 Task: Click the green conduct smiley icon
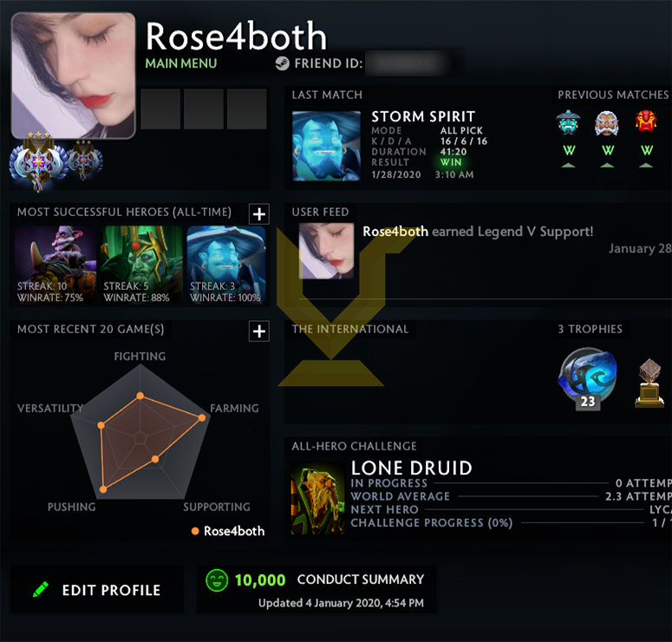pyautogui.click(x=217, y=580)
